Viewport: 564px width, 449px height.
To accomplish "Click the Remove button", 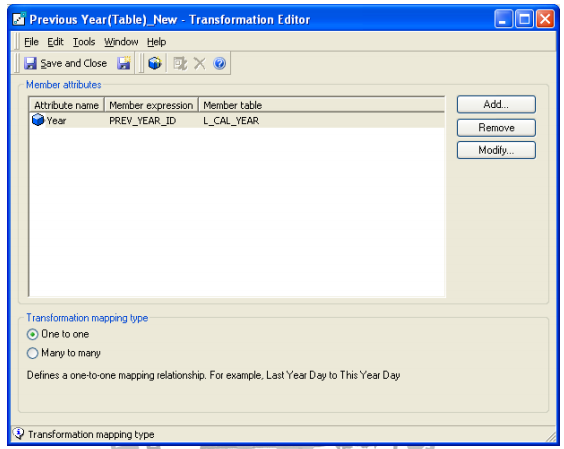I will 496,128.
